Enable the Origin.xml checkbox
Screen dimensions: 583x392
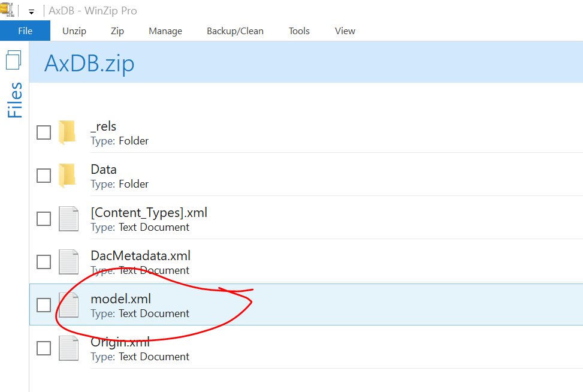point(44,348)
